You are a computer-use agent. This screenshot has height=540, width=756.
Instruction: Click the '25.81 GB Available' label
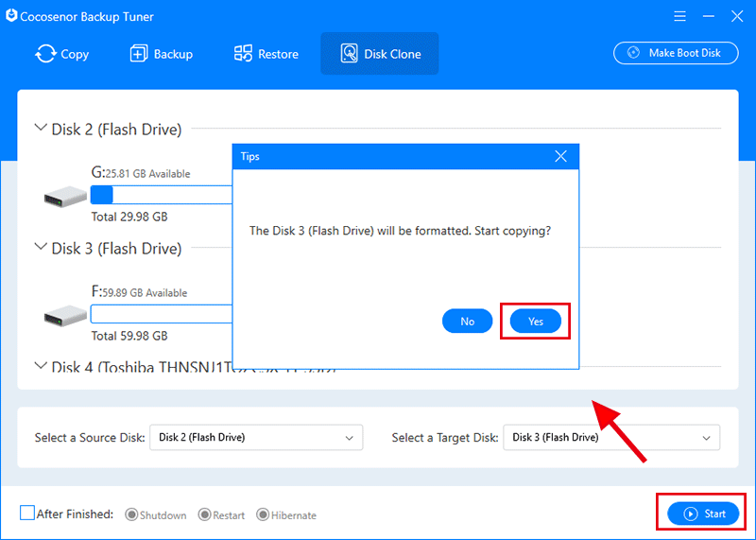point(148,174)
